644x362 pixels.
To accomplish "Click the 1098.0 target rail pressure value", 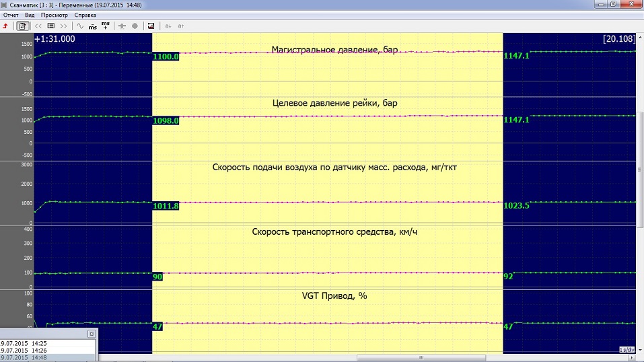I will point(166,121).
